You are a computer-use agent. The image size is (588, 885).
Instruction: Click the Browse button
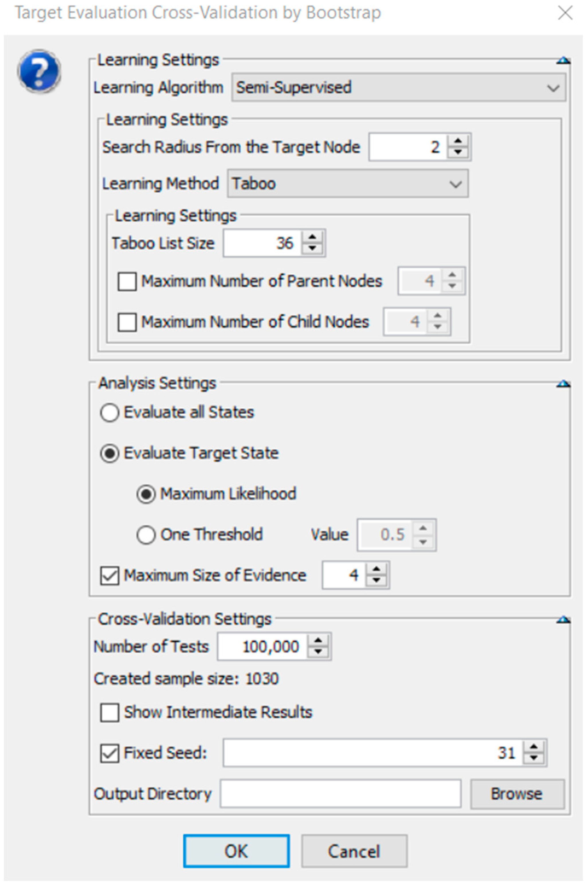pyautogui.click(x=517, y=794)
